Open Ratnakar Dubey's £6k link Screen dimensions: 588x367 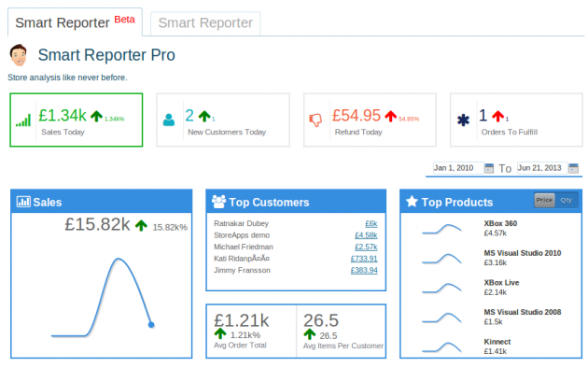[x=371, y=223]
